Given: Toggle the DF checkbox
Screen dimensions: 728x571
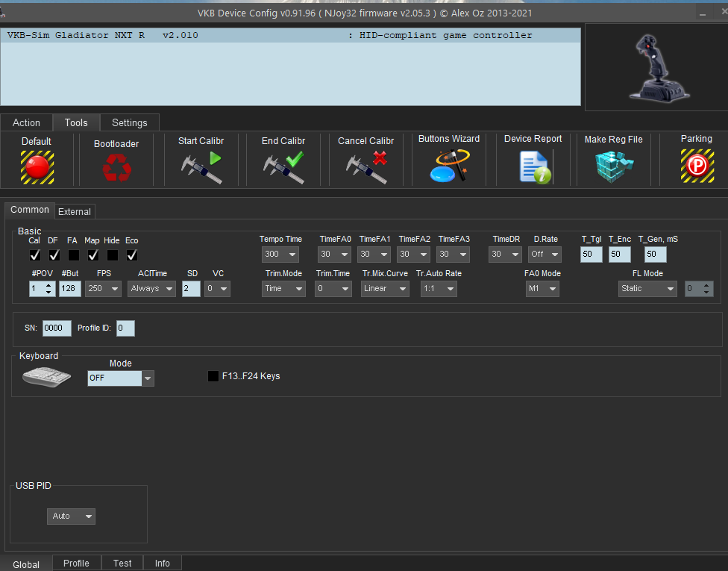Looking at the screenshot, I should (x=54, y=255).
